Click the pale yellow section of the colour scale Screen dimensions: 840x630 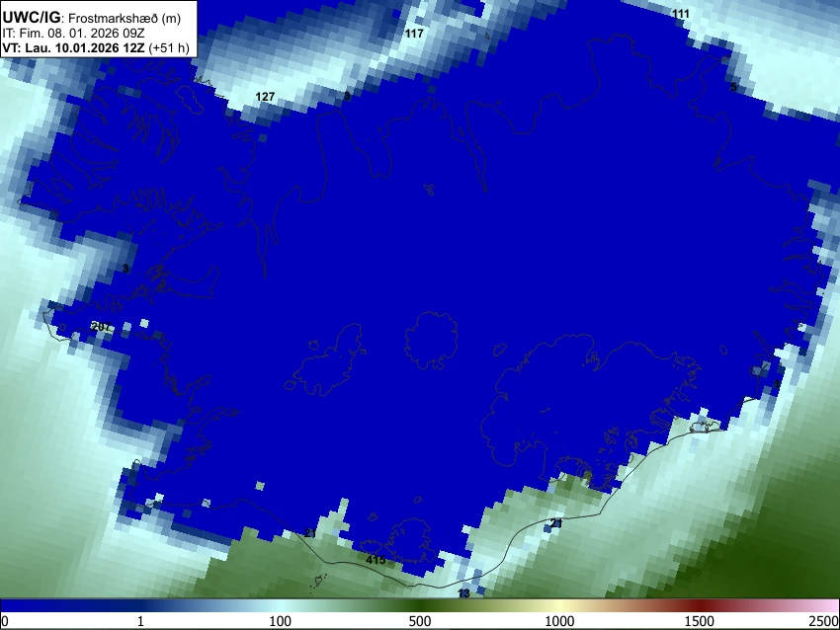(559, 605)
